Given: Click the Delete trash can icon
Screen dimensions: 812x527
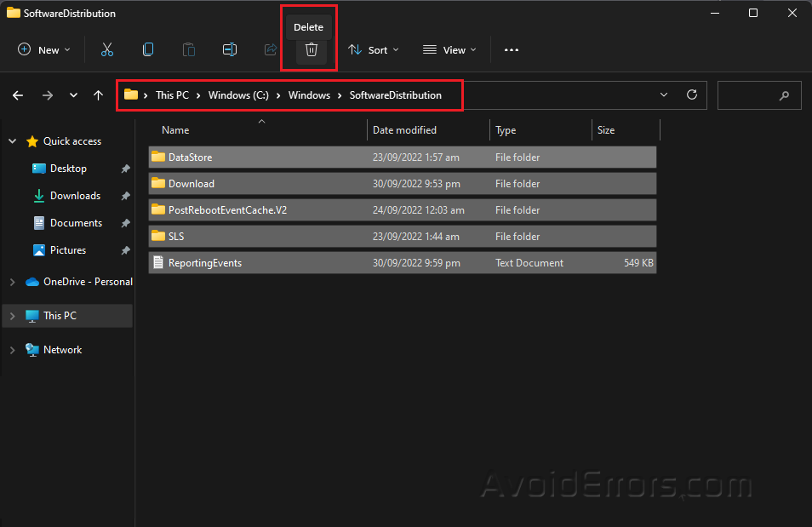Looking at the screenshot, I should (312, 50).
